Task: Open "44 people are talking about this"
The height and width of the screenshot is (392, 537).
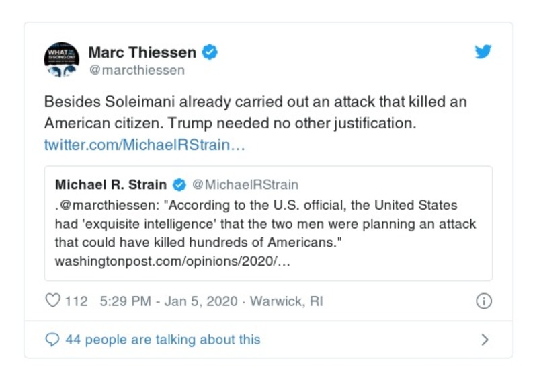Action: coord(162,340)
